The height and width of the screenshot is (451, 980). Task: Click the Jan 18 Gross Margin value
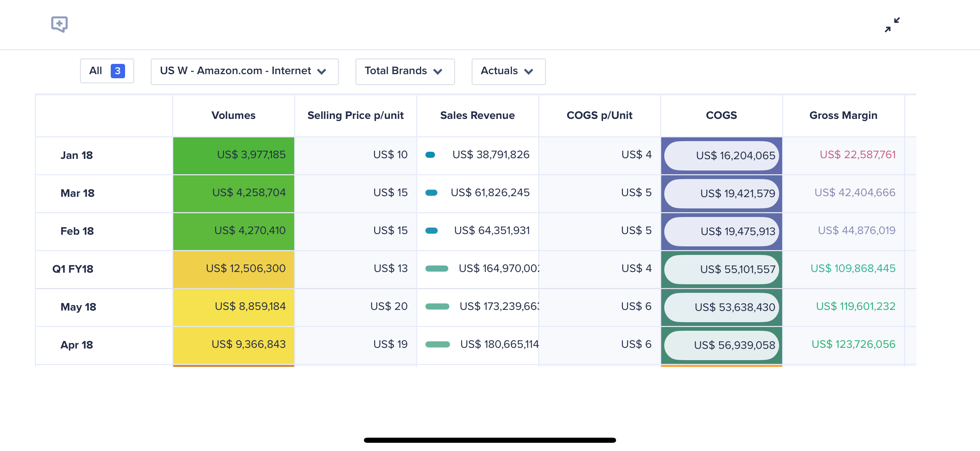(857, 155)
